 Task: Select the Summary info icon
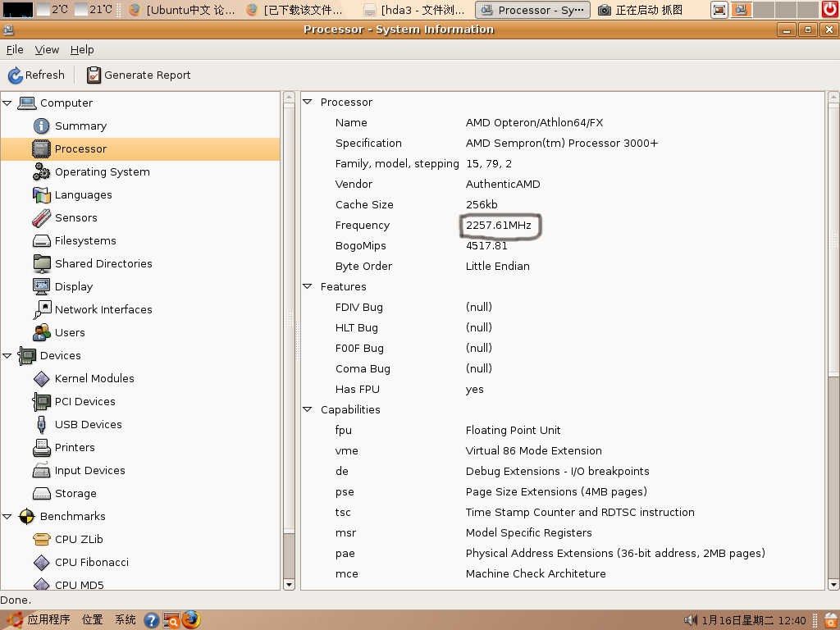41,126
